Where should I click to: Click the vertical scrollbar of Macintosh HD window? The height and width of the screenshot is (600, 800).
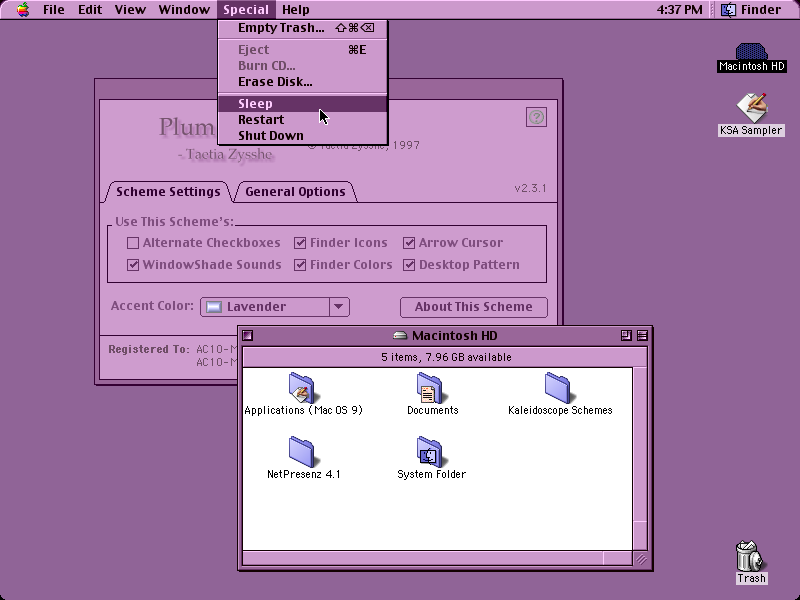[640, 458]
